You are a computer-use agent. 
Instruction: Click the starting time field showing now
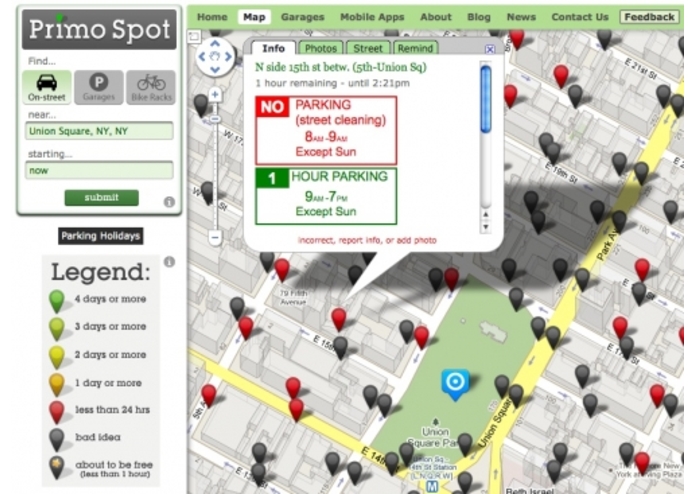[x=99, y=170]
